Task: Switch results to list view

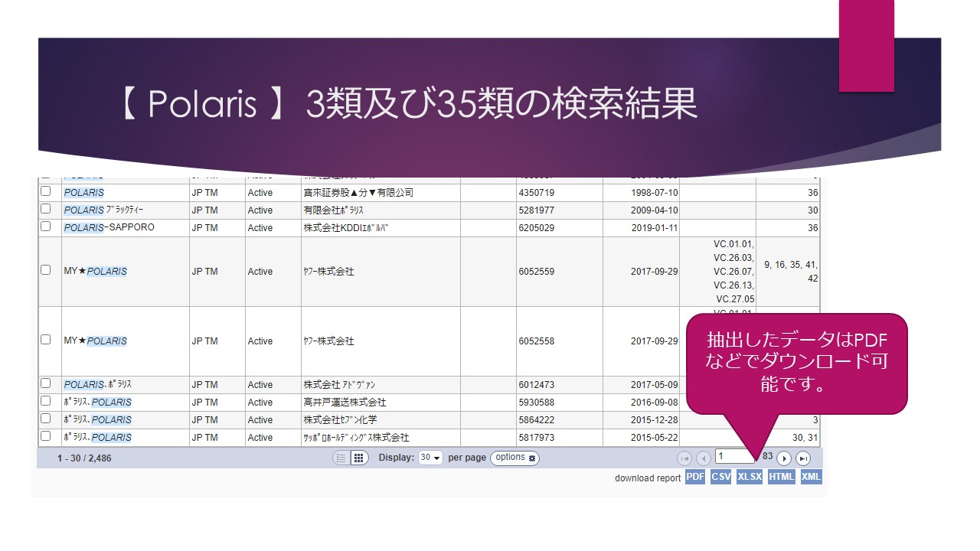Action: (x=341, y=458)
